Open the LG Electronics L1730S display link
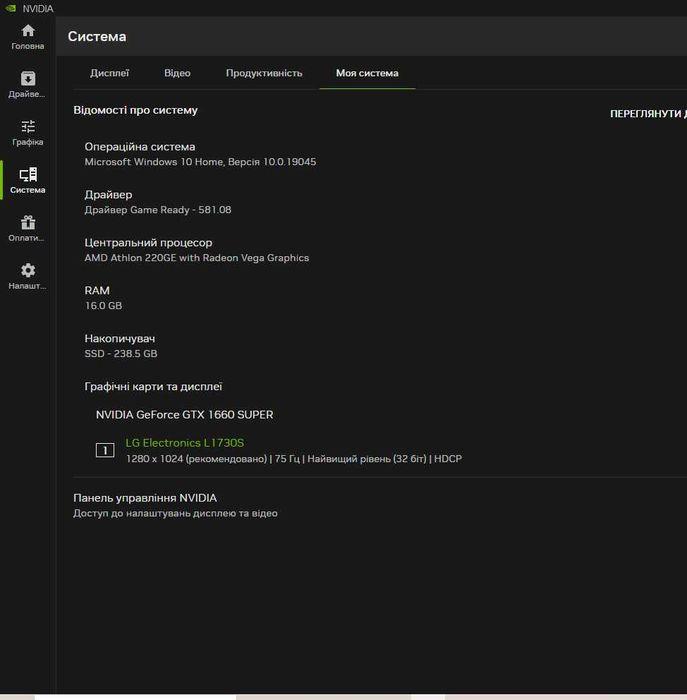The image size is (687, 700). (184, 443)
